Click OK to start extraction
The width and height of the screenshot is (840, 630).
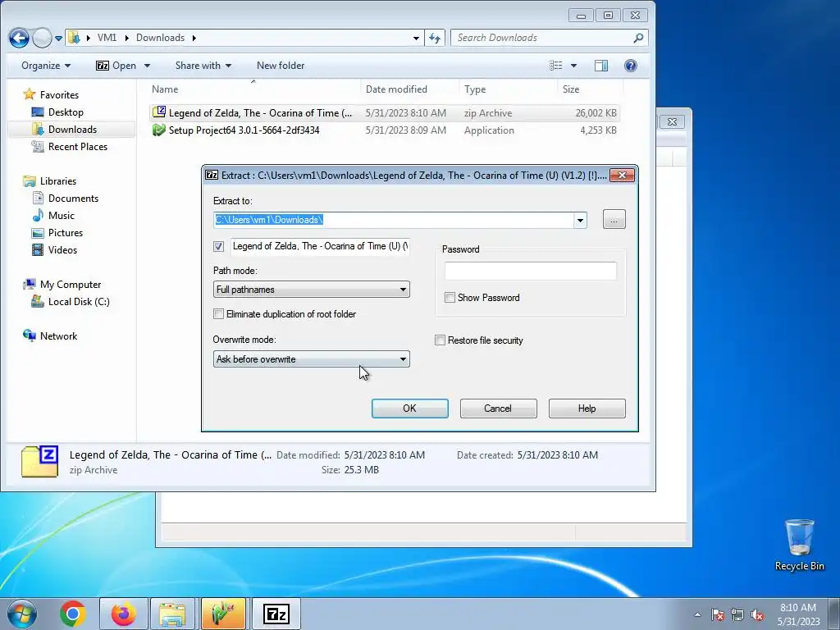[x=410, y=409]
